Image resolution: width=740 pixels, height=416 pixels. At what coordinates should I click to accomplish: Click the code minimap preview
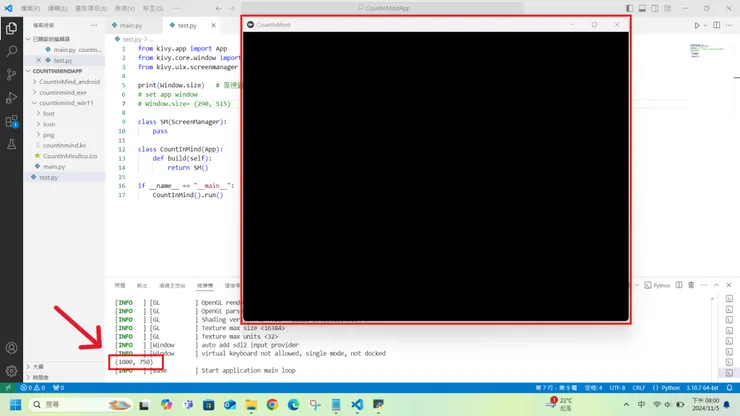coord(706,51)
